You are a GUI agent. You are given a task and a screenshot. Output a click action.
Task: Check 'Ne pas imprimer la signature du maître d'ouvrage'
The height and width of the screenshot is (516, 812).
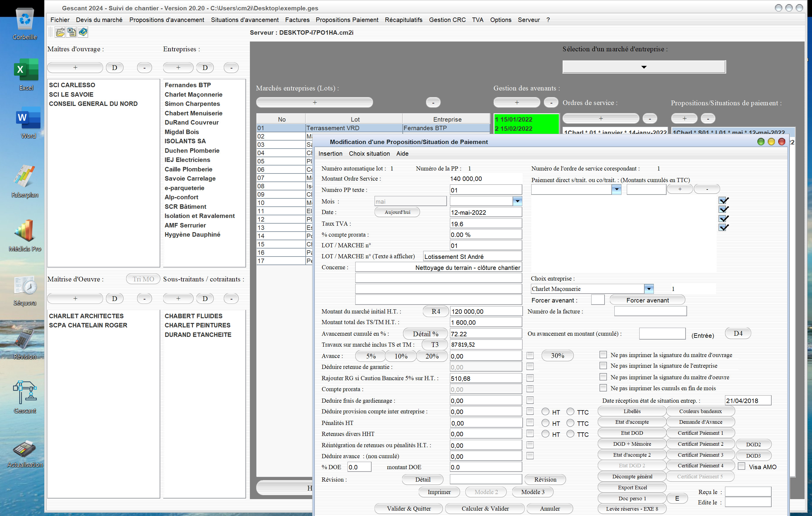pos(603,355)
